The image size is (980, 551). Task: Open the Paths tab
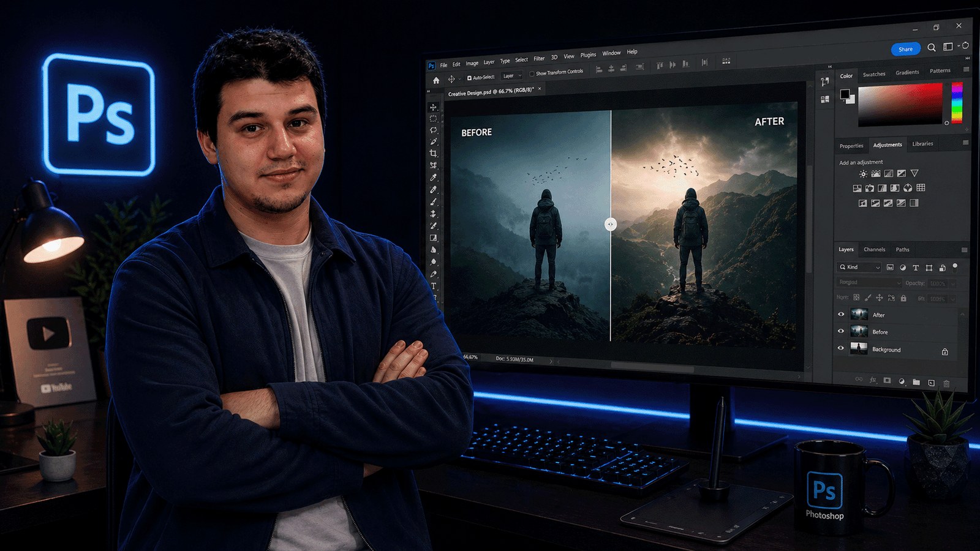click(902, 249)
